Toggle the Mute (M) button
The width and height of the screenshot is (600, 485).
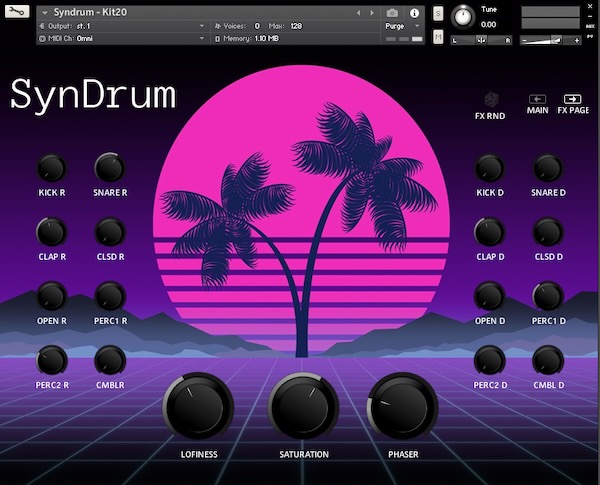tap(438, 37)
